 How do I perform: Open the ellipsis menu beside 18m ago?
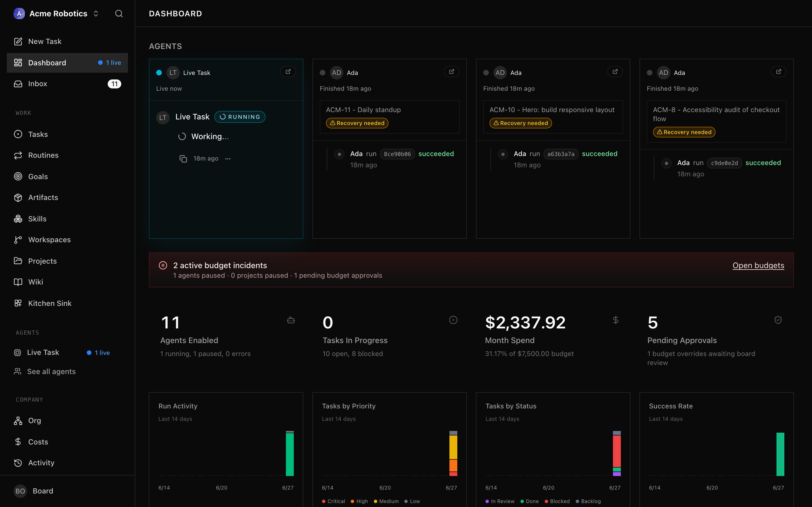point(228,159)
